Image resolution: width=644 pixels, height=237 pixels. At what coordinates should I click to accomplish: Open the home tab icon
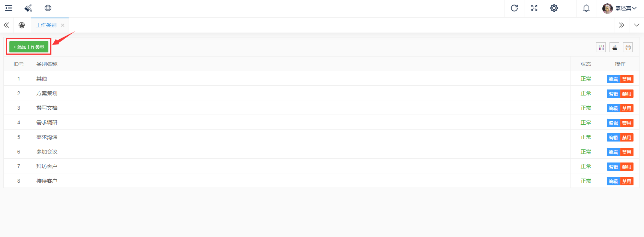22,25
